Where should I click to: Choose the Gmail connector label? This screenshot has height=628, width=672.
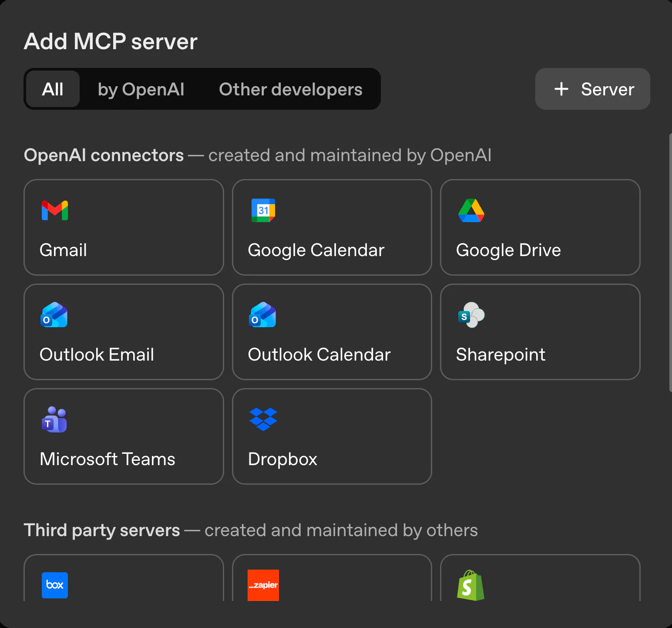point(63,250)
